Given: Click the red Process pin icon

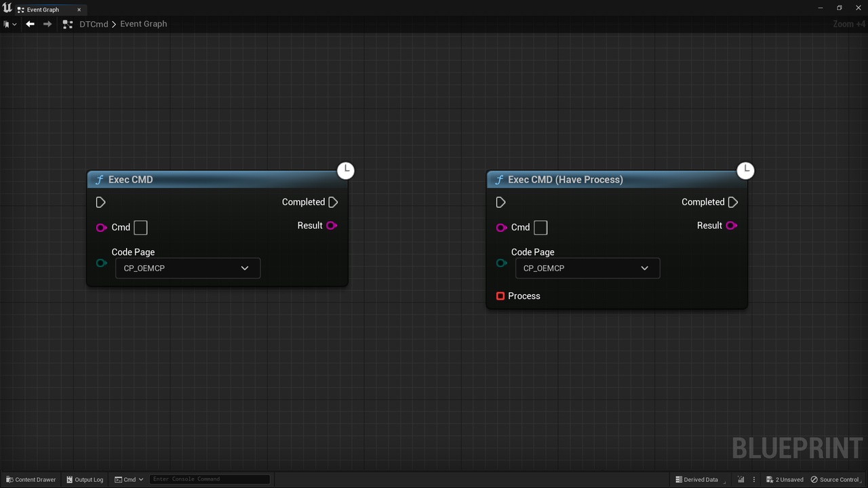Looking at the screenshot, I should (x=500, y=296).
